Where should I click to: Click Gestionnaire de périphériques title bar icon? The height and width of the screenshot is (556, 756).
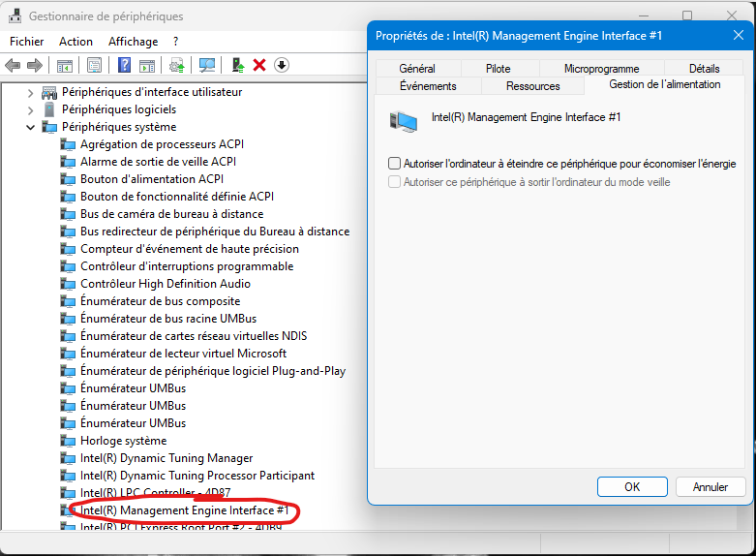coord(15,15)
